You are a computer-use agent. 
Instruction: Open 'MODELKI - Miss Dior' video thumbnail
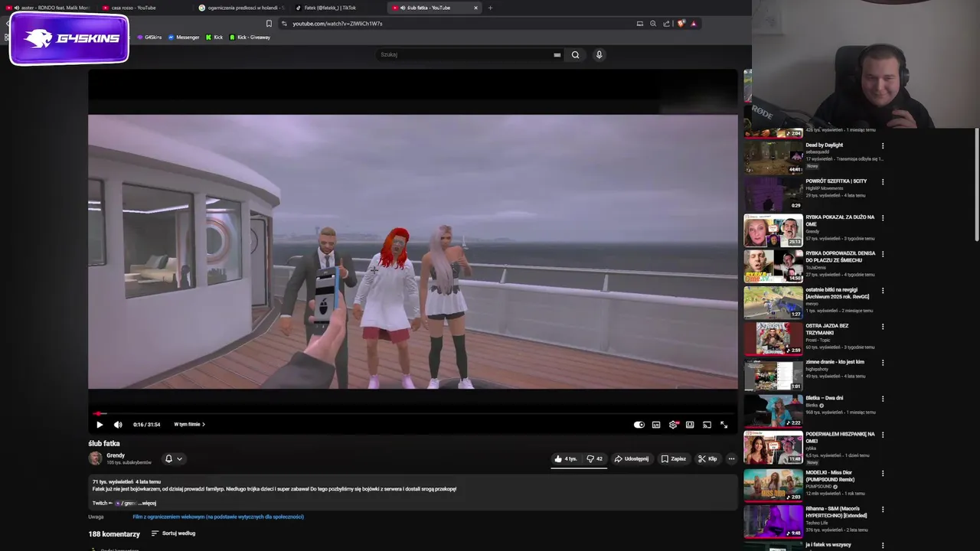click(773, 484)
